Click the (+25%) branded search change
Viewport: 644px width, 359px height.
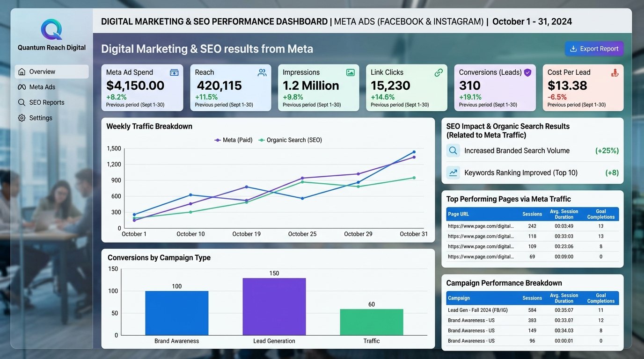tap(607, 151)
